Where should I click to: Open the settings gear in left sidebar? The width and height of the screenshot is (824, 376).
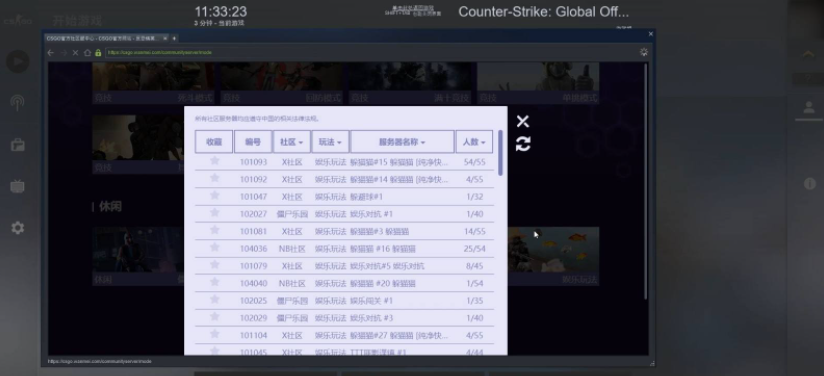(18, 228)
